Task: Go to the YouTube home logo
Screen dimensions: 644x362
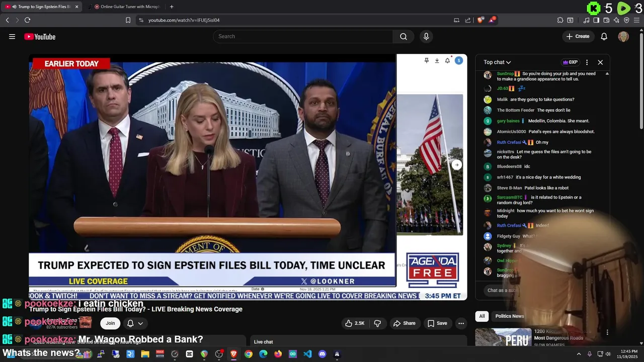Action: pyautogui.click(x=40, y=37)
